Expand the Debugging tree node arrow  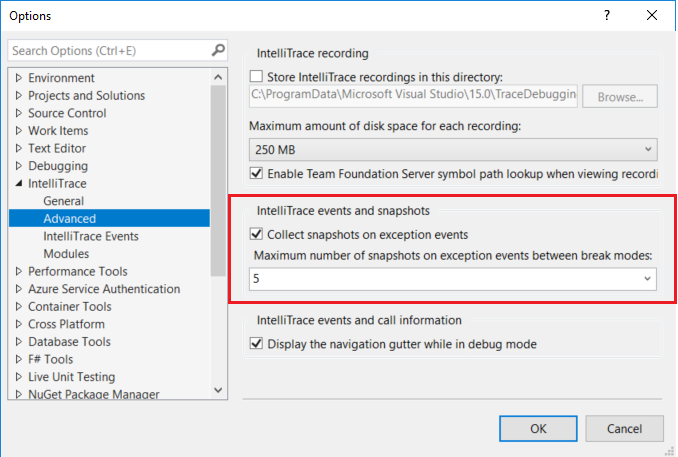(x=18, y=166)
